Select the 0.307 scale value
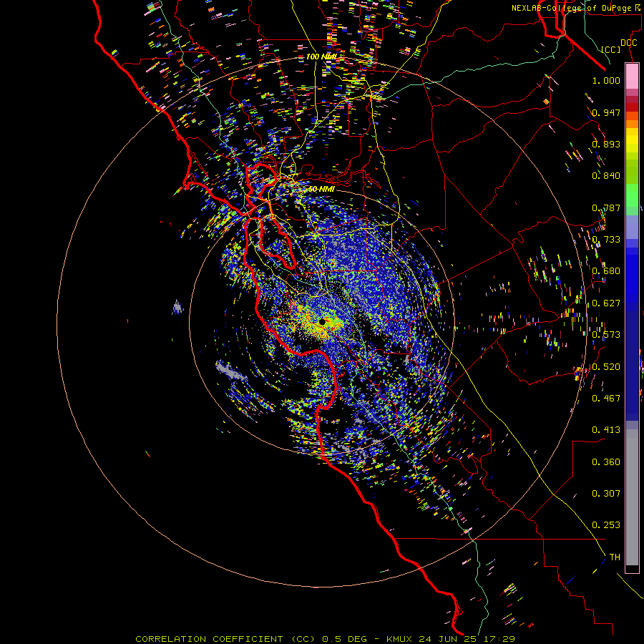644x644 pixels. [606, 494]
